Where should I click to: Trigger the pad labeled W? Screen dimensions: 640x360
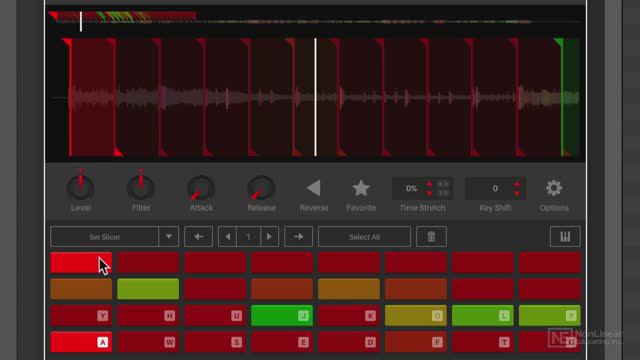click(148, 342)
